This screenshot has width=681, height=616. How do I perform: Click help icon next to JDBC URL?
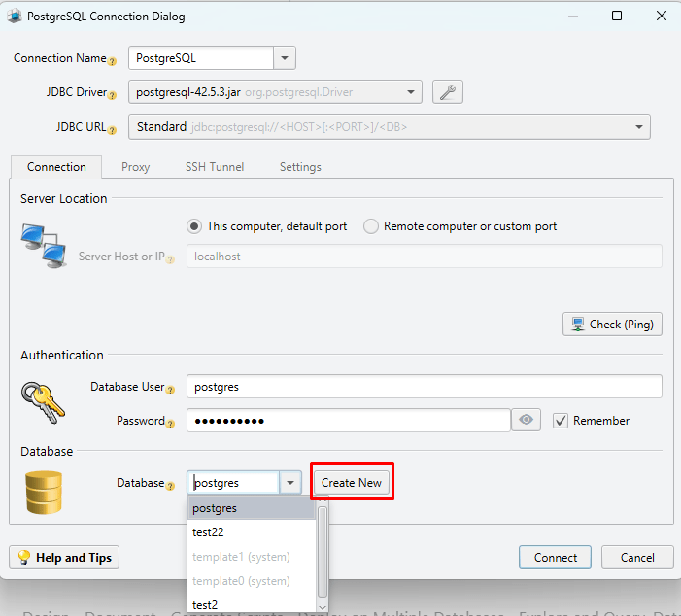112,130
